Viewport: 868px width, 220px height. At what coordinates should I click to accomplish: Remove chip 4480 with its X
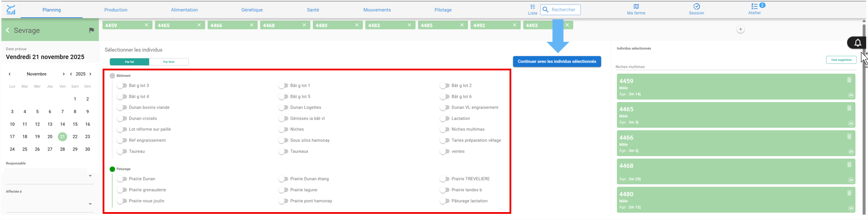tap(357, 25)
